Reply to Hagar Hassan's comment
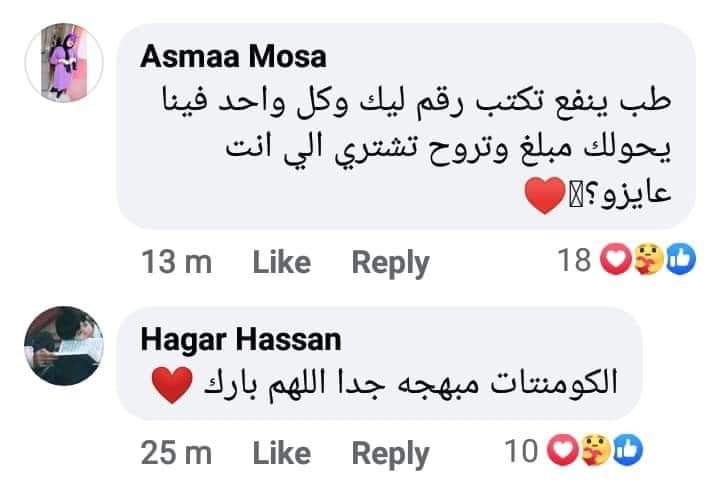This screenshot has width=720, height=492. coord(391,453)
